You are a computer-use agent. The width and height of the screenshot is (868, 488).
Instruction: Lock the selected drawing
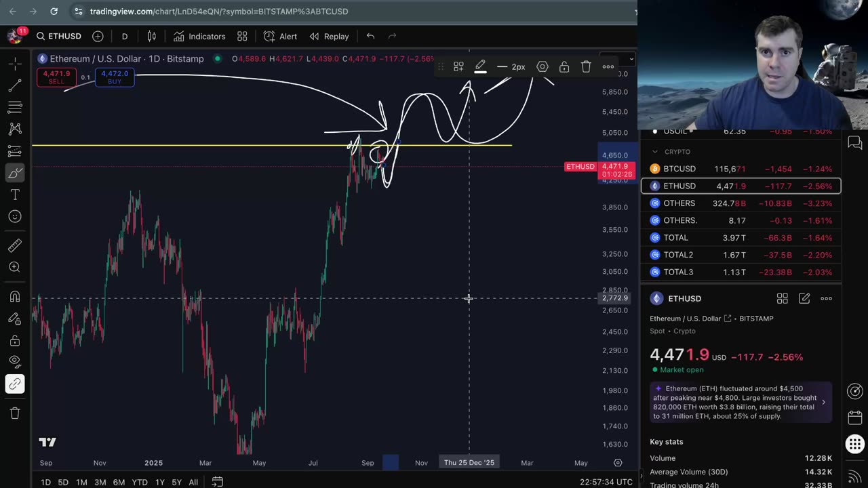coord(564,66)
